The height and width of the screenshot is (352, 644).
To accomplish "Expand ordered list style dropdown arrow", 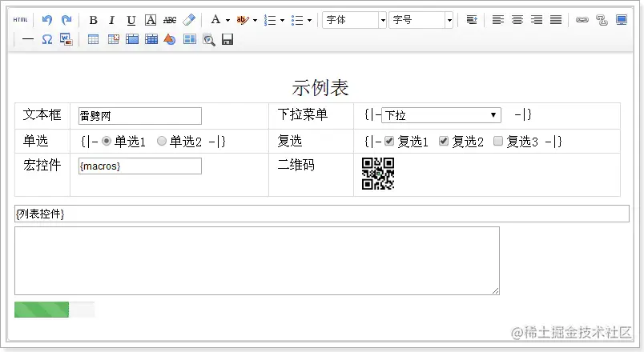I will (282, 20).
